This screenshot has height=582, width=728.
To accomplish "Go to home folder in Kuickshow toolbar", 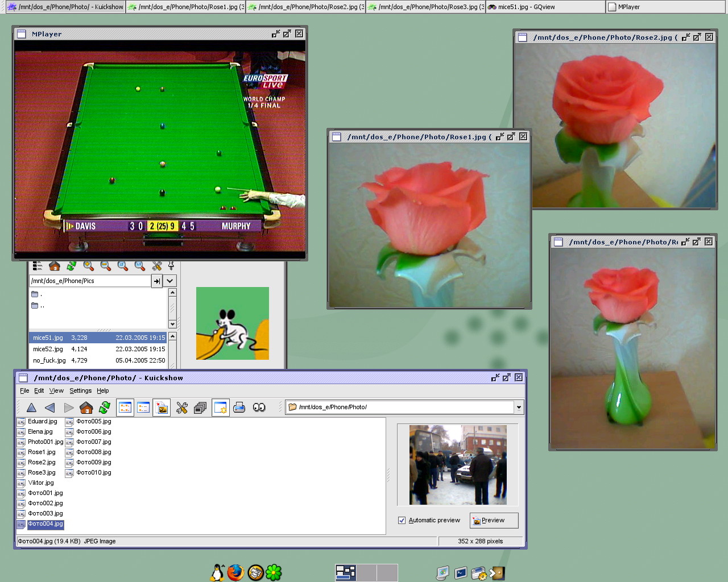I will pos(86,408).
